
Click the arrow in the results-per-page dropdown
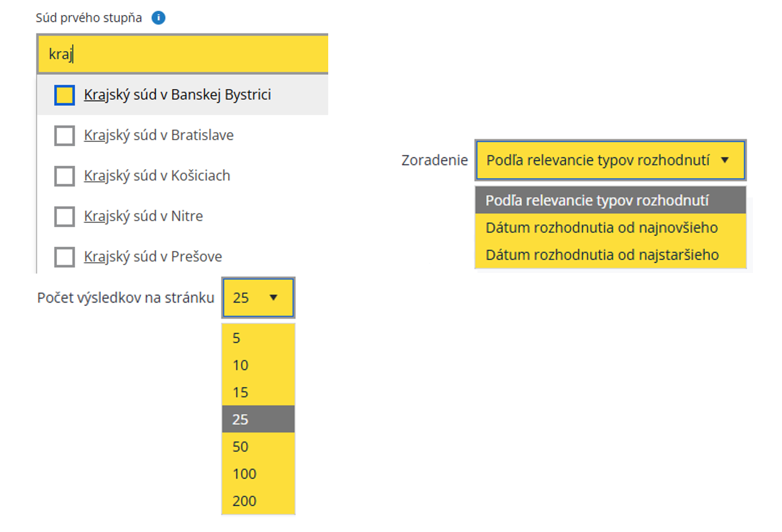point(274,298)
